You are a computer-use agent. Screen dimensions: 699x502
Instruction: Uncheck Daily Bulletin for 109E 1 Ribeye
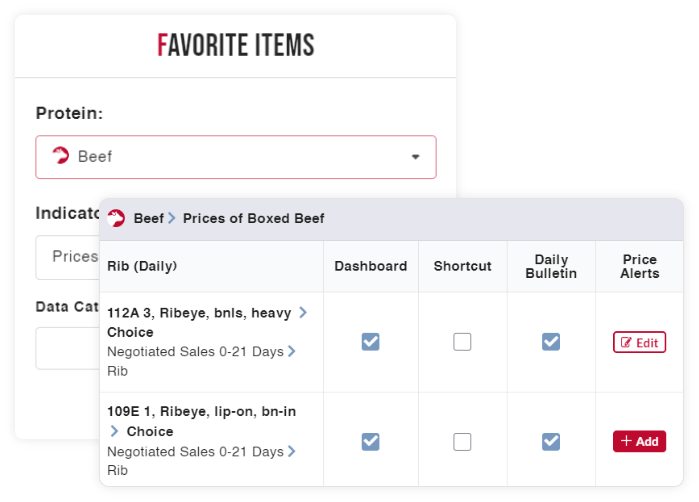coord(550,441)
